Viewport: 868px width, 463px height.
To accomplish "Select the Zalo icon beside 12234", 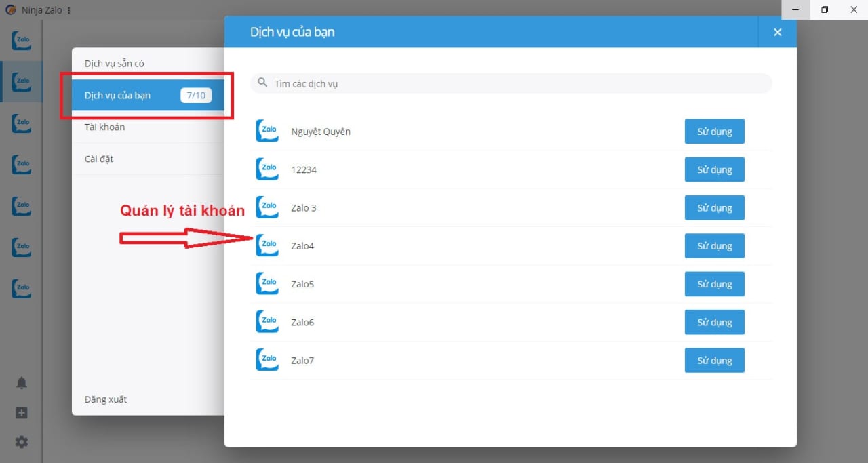I will [x=267, y=169].
